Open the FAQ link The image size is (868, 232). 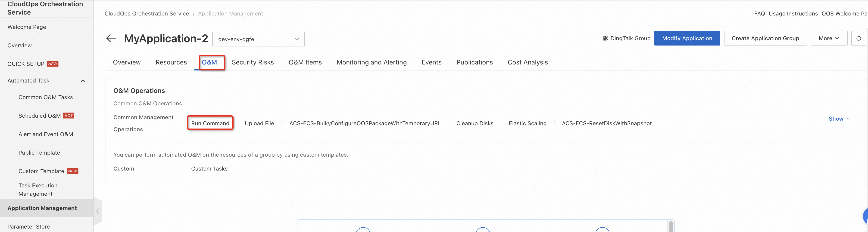pos(759,13)
